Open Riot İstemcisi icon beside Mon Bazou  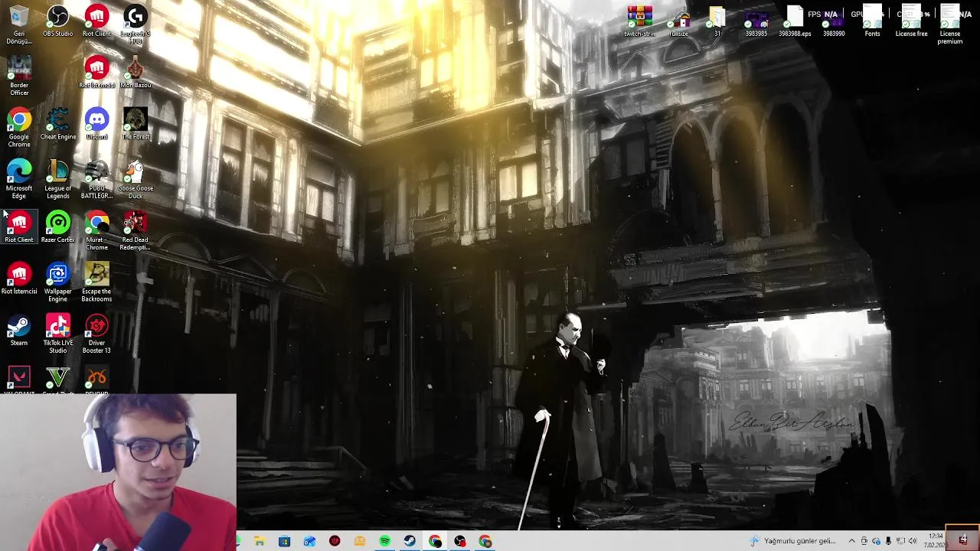pyautogui.click(x=96, y=72)
